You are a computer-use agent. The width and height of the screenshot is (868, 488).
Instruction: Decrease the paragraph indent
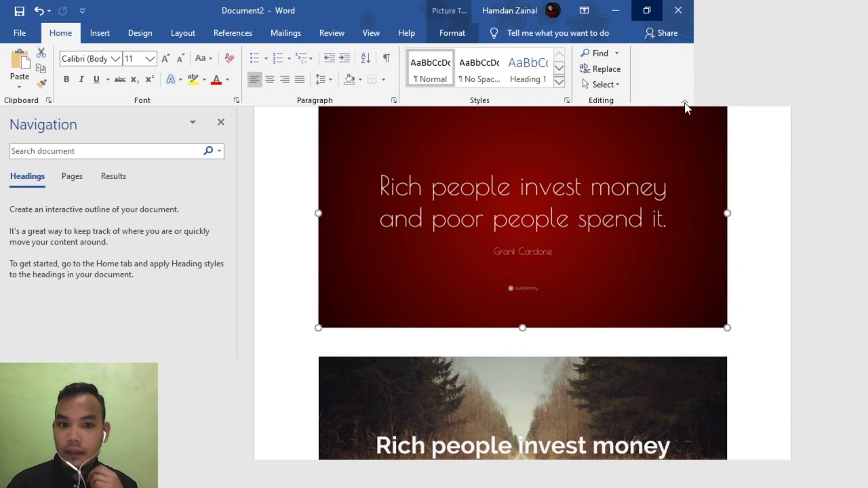[x=330, y=58]
